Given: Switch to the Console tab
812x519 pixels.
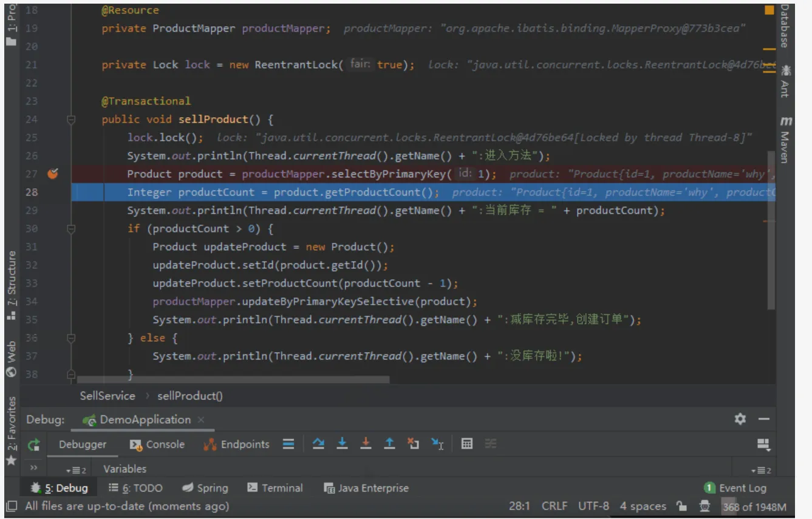Looking at the screenshot, I should click(x=157, y=444).
